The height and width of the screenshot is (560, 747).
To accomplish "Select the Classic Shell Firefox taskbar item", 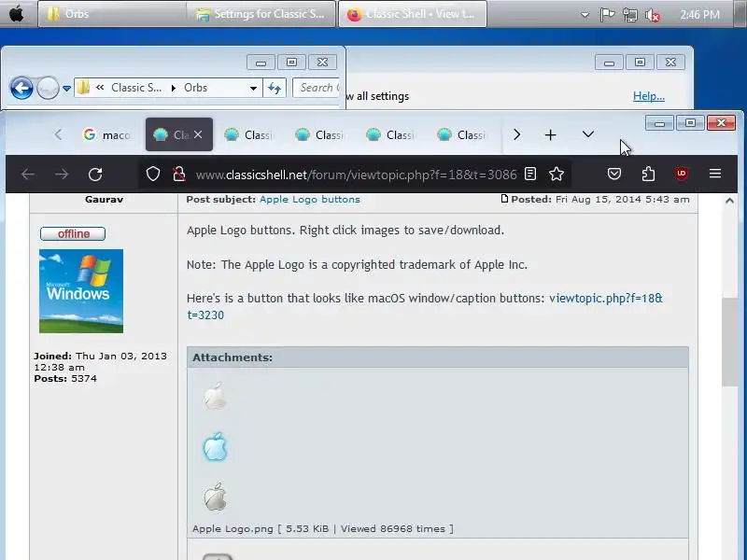I will [x=413, y=14].
